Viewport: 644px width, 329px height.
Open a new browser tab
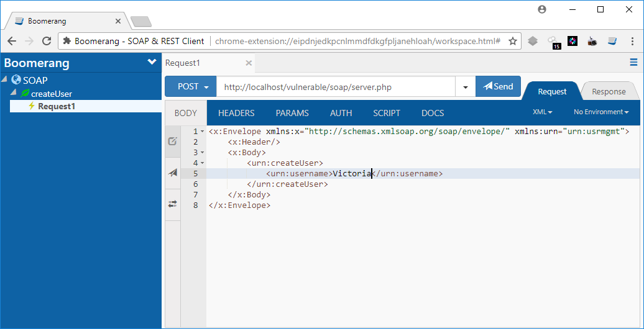pyautogui.click(x=141, y=21)
